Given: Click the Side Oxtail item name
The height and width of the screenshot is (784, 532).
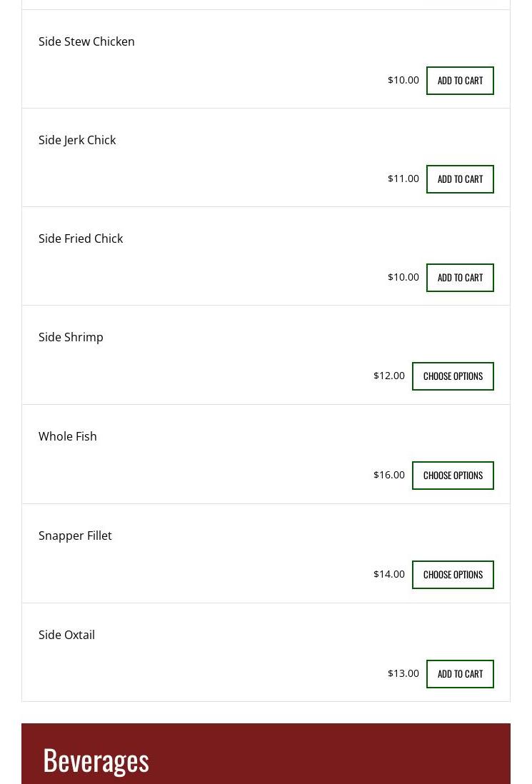Looking at the screenshot, I should pos(66,635).
